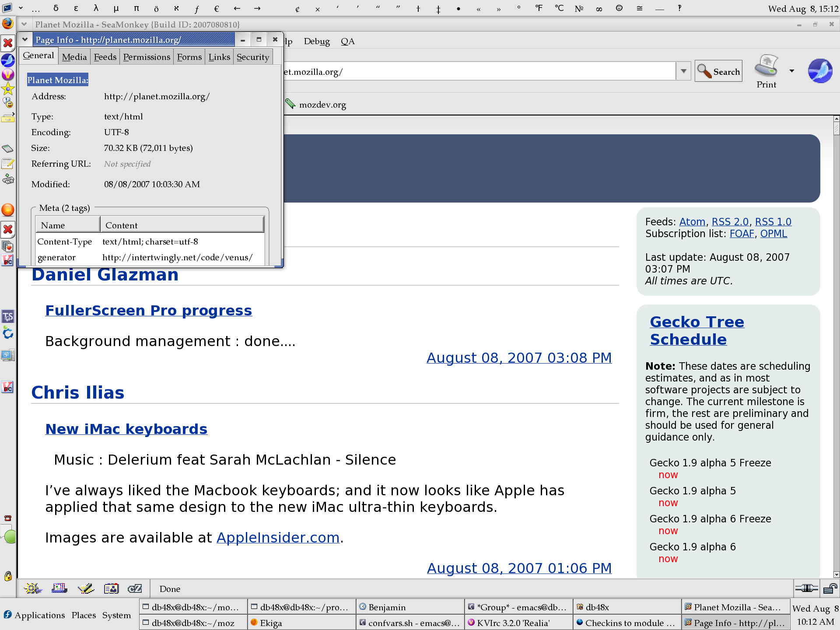Launch TeamSpeak TS icon
Viewport: 840px width, 630px height.
[8, 316]
